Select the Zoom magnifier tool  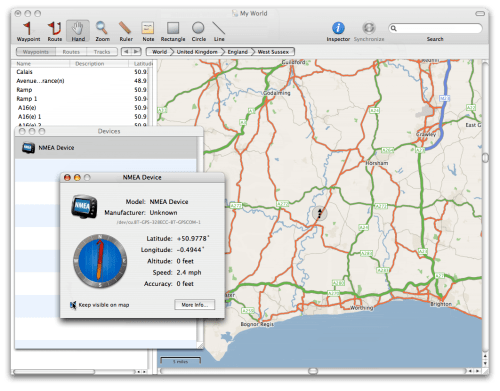click(102, 31)
